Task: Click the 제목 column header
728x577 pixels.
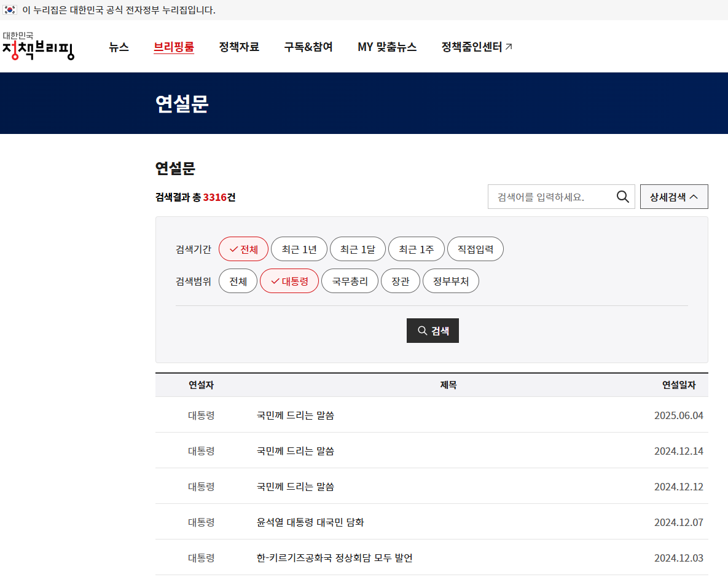Action: pos(448,385)
